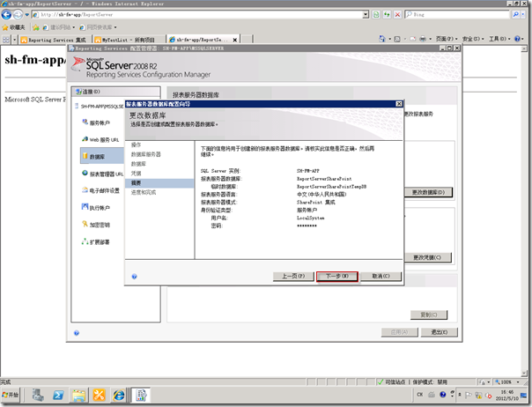Click the Reporting Services Configuration taskbar icon
Viewport: 532px width, 407px height.
141,396
